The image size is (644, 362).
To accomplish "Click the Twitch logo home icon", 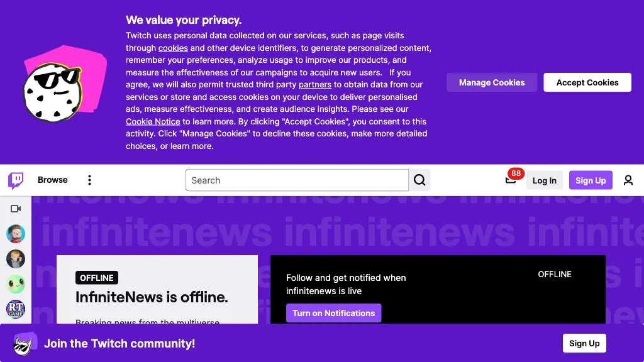I will coord(16,180).
